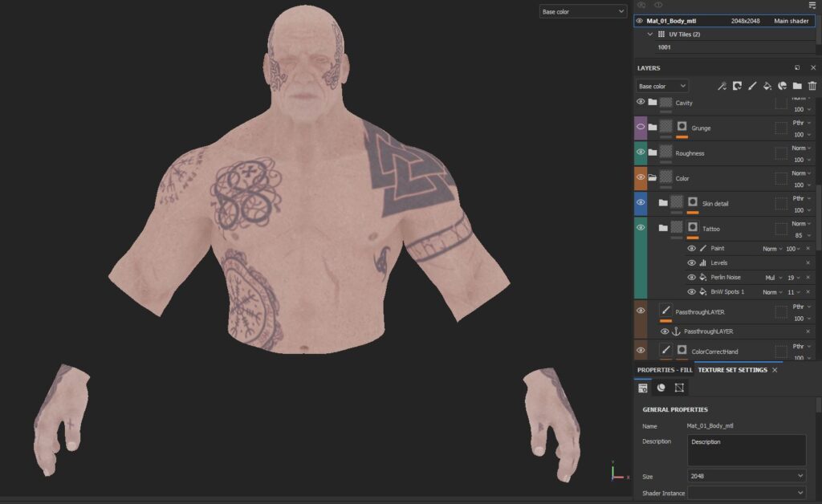Open the Base color channel dropdown in viewport
Screen dimensions: 822x504
point(582,11)
